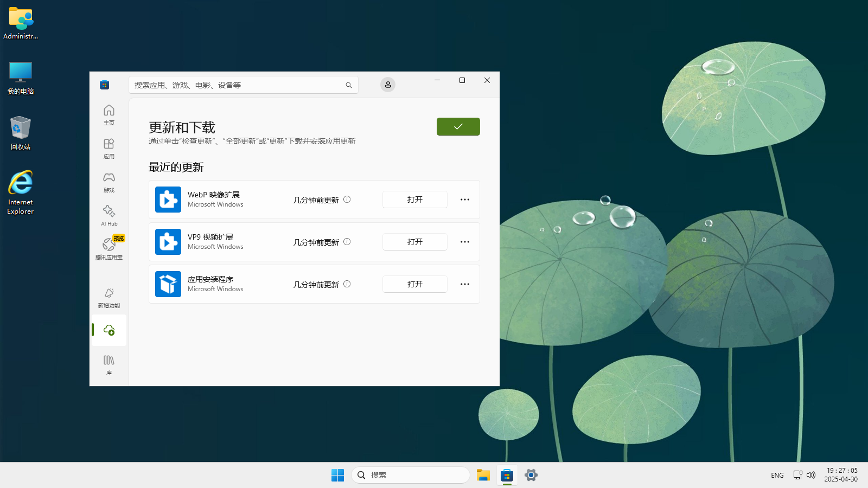Show update info icon for 应用安装程序
This screenshot has height=488, width=868.
click(347, 284)
